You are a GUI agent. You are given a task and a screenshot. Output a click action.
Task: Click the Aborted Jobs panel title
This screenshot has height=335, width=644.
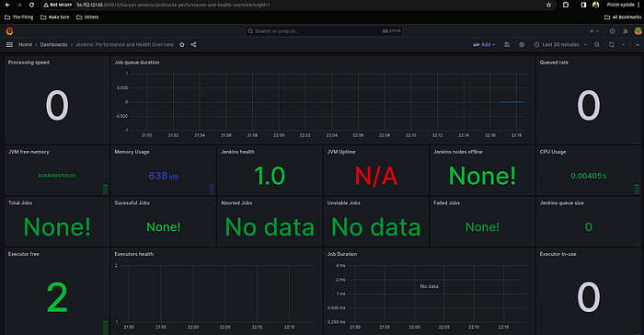pyautogui.click(x=236, y=203)
